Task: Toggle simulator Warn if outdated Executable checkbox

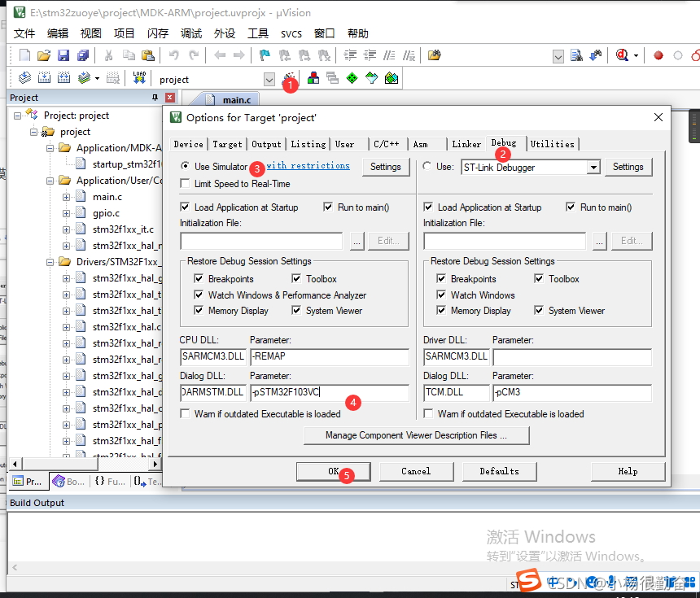Action: click(185, 413)
